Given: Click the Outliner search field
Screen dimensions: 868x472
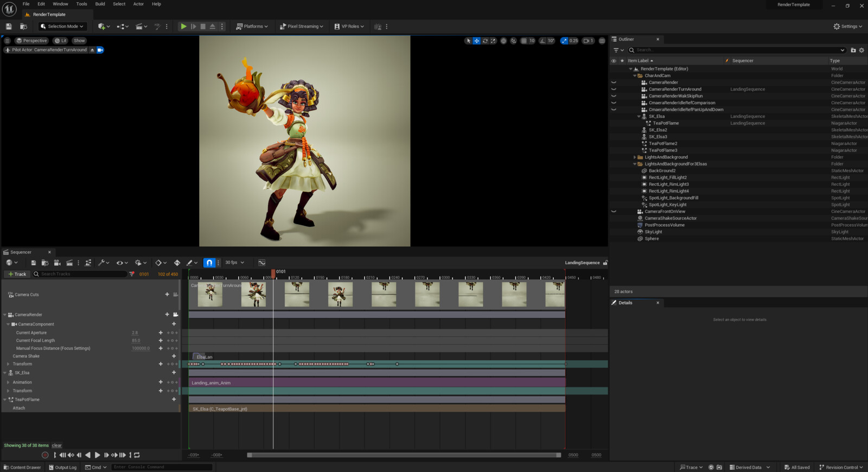Looking at the screenshot, I should coord(737,50).
